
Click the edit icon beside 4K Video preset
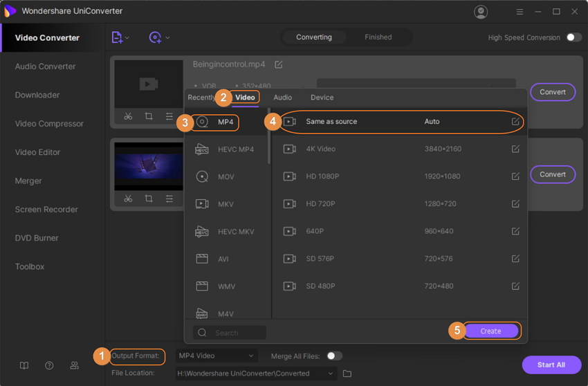(515, 149)
